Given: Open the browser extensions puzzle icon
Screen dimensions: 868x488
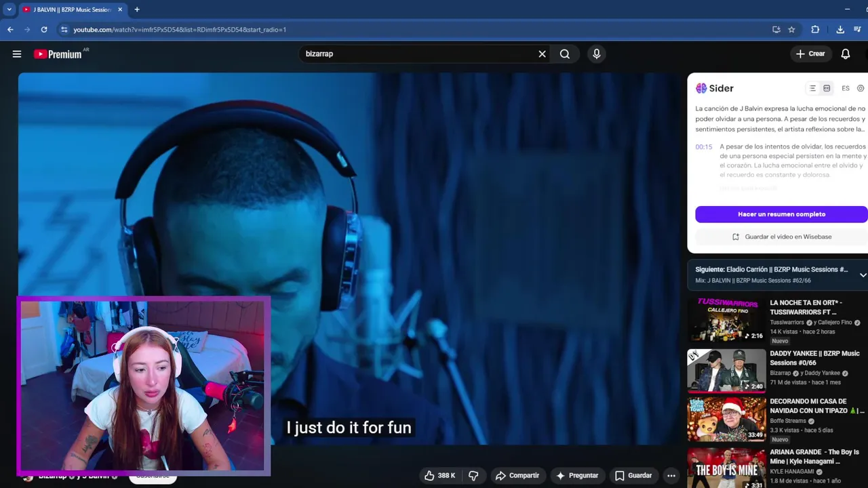Looking at the screenshot, I should coord(815,30).
